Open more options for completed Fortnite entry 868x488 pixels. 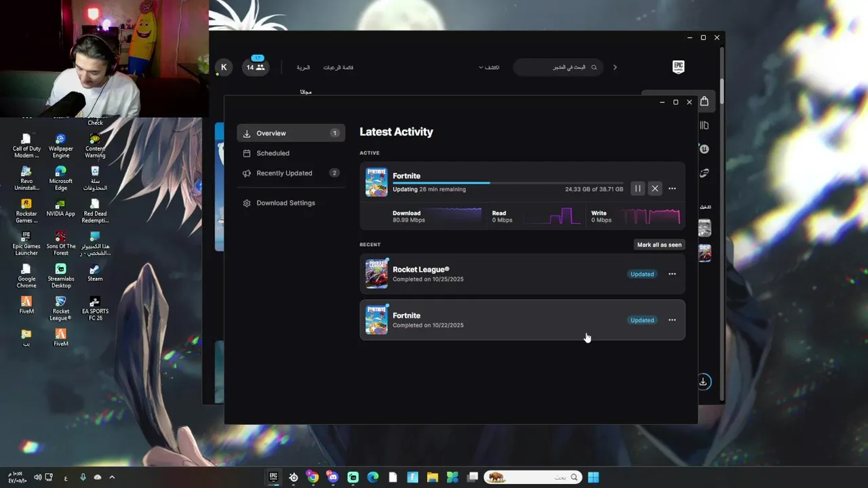[672, 320]
